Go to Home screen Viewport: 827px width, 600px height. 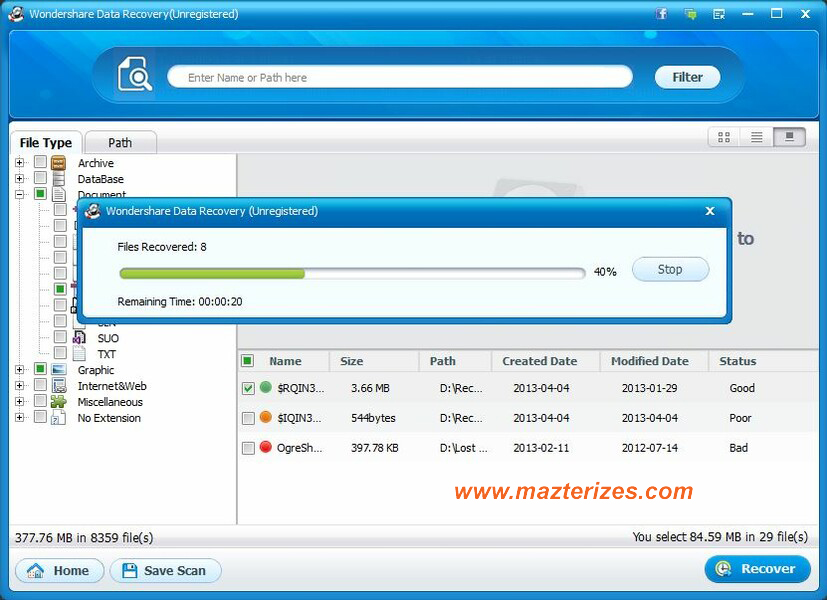pos(60,570)
